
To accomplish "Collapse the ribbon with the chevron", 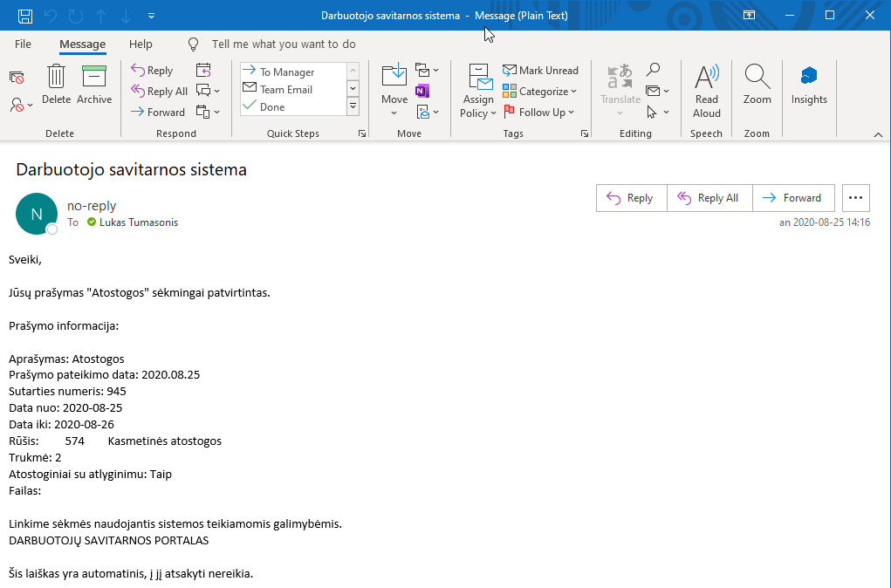I will 878,133.
